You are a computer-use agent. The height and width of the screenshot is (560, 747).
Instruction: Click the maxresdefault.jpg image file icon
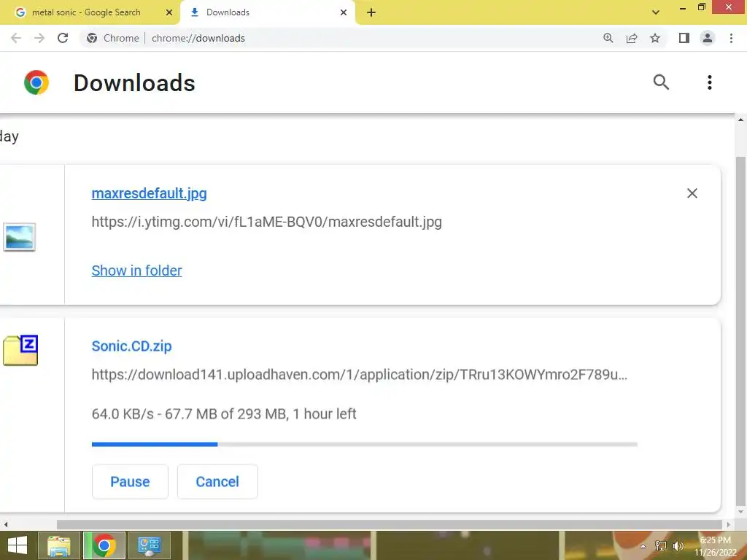[20, 237]
